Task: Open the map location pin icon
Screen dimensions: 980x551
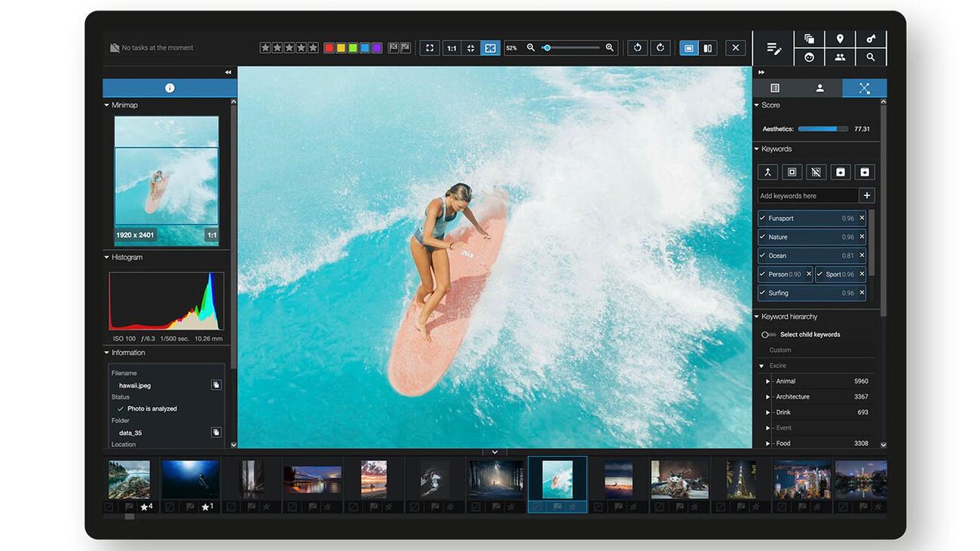Action: click(x=840, y=38)
